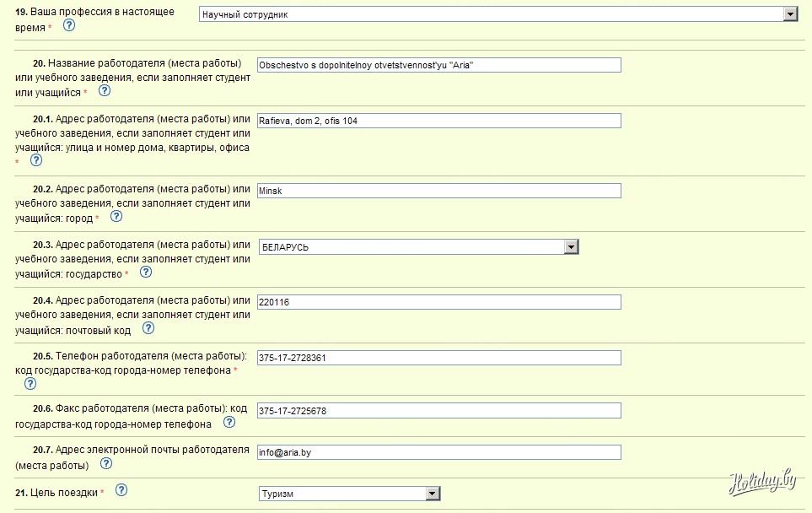Click help icon for 20.1 street address
The width and height of the screenshot is (812, 513).
pyautogui.click(x=36, y=159)
